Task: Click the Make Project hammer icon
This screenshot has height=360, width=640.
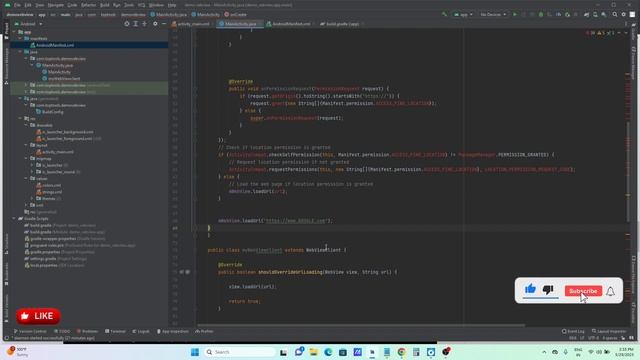Action: pyautogui.click(x=444, y=14)
